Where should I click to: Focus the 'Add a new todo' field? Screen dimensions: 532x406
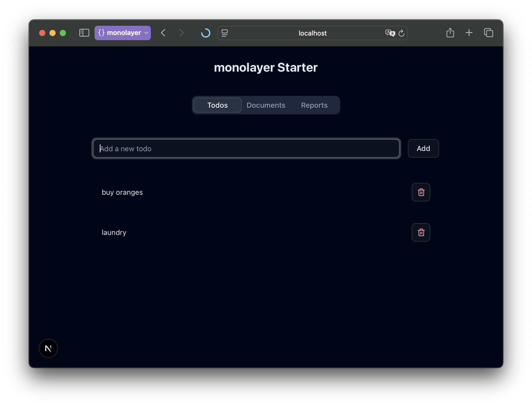point(246,149)
